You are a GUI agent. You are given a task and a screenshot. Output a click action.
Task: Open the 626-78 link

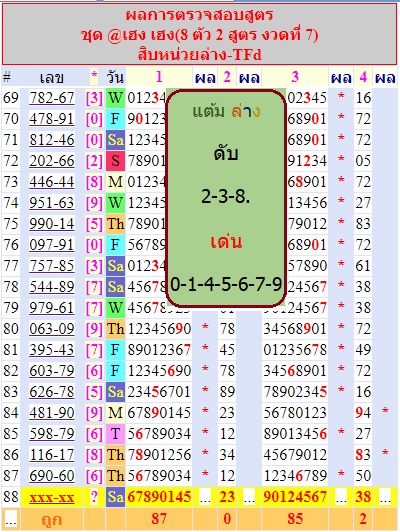click(x=52, y=392)
